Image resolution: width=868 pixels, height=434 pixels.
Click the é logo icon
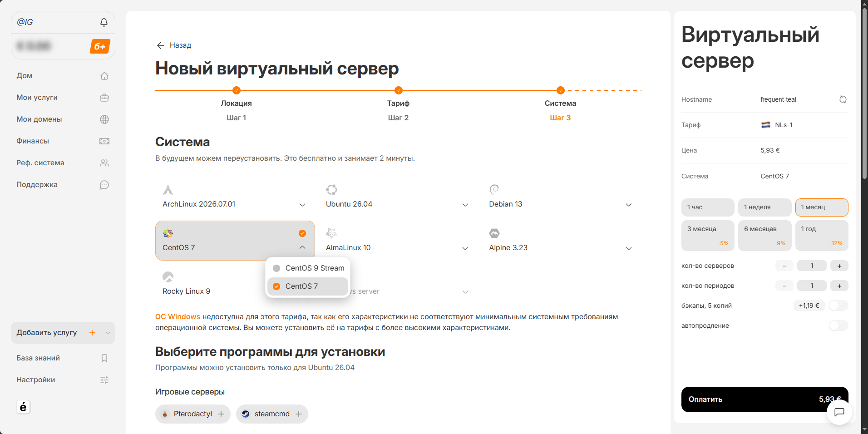pos(23,407)
